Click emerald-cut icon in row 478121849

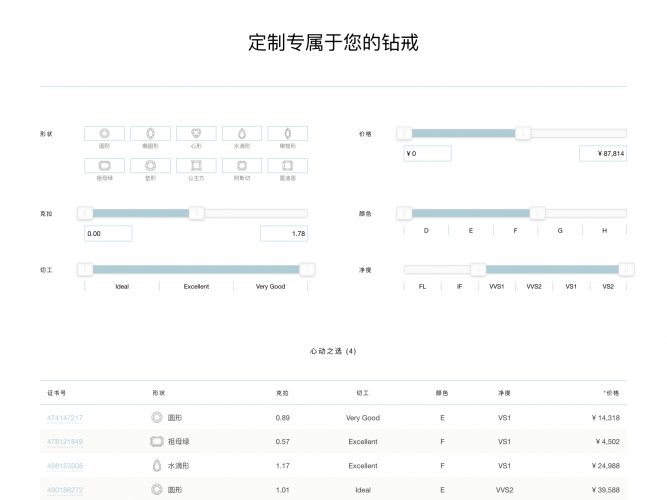click(157, 442)
